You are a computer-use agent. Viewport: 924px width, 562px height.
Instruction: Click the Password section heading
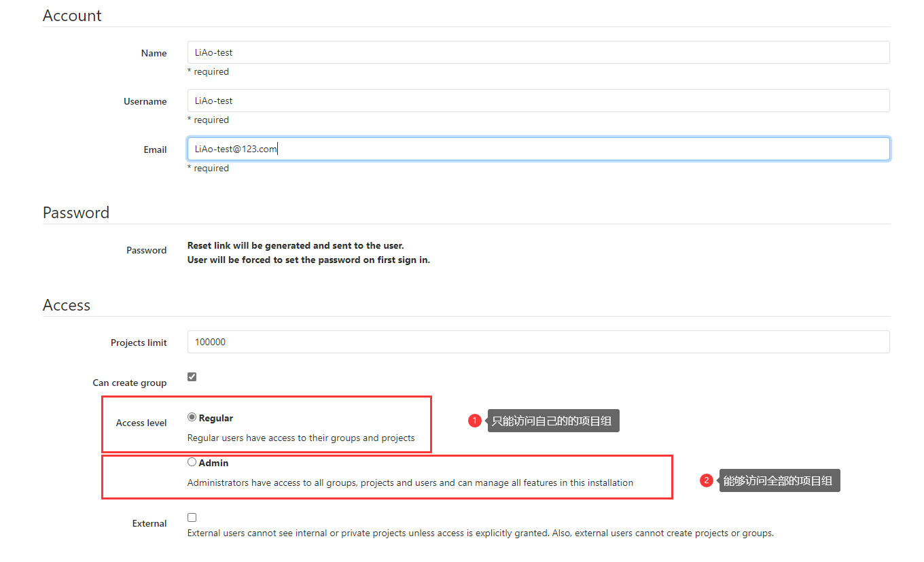tap(76, 213)
